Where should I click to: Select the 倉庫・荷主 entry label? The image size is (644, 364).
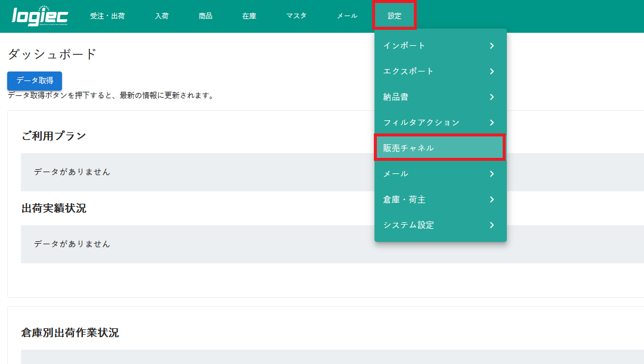[x=404, y=200]
